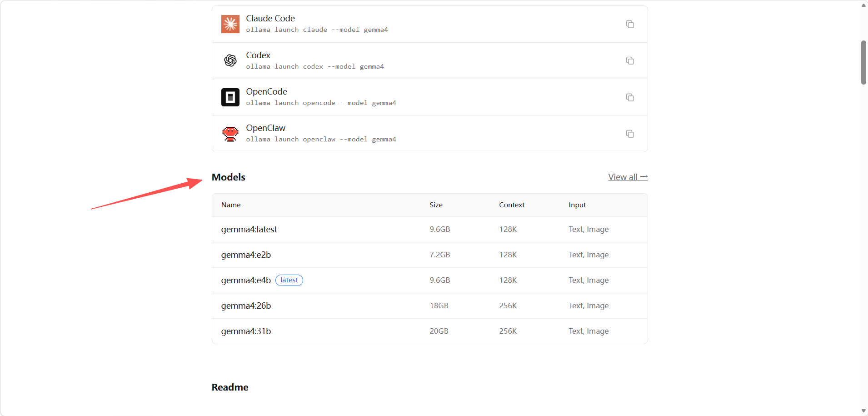Open the gemma4:26b model
Viewport: 868px width, 416px height.
click(x=246, y=306)
